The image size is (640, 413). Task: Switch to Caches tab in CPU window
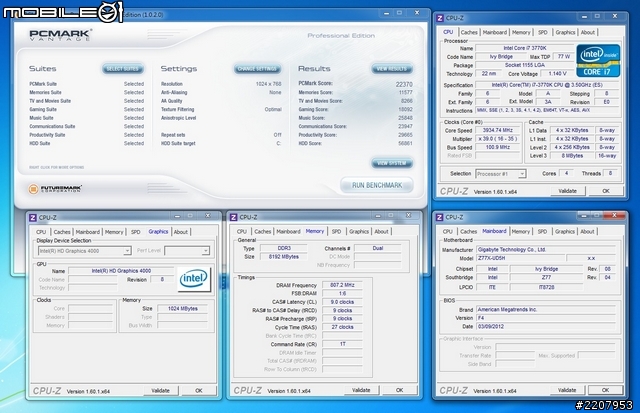tap(469, 32)
